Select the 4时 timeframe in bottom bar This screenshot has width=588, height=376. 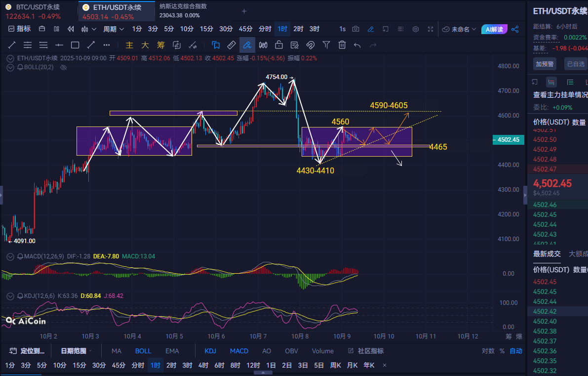[x=203, y=365]
